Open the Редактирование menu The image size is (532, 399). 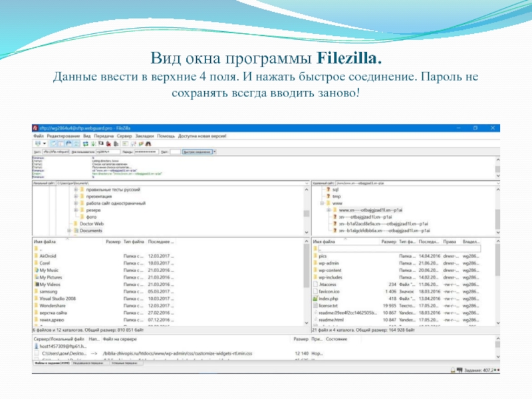click(x=63, y=136)
